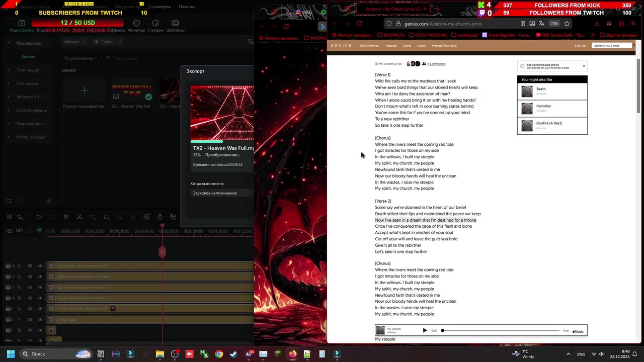Open the Запись dropdown in Filmora
Screen dimensions: 644x362
[108, 42]
